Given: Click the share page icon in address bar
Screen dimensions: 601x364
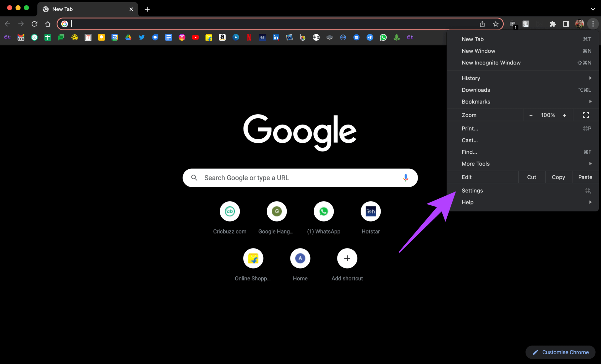Looking at the screenshot, I should [x=482, y=24].
